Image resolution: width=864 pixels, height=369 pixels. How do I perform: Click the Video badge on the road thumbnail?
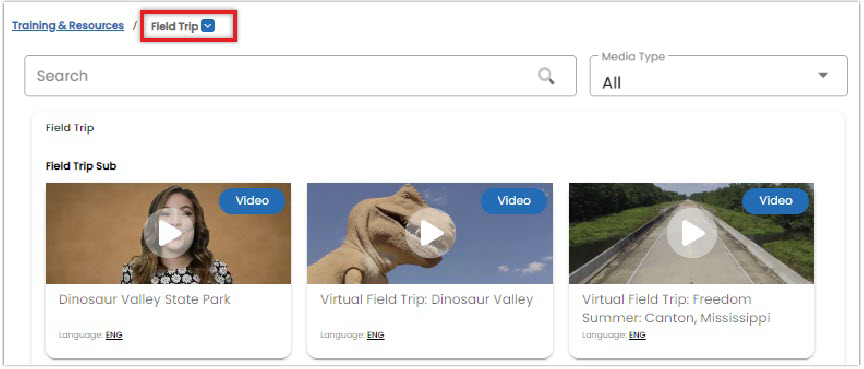pos(775,201)
